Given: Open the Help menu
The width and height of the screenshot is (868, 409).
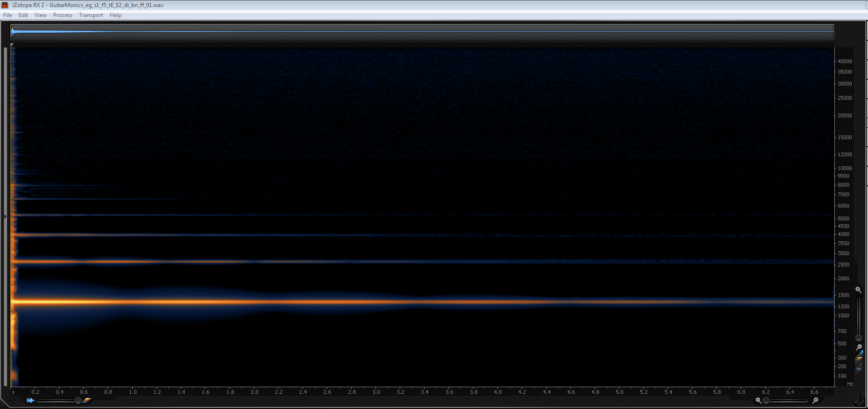Looking at the screenshot, I should [x=116, y=15].
